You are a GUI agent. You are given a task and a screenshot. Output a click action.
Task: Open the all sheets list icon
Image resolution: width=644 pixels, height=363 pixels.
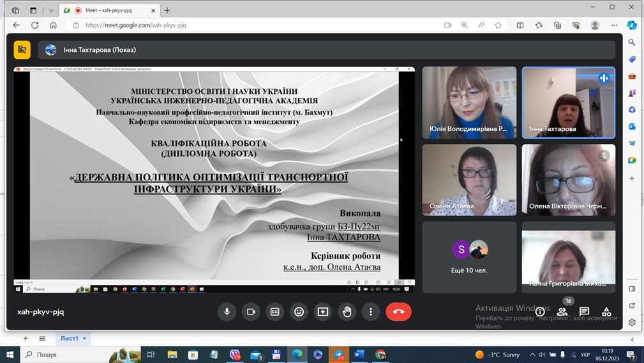tap(42, 338)
